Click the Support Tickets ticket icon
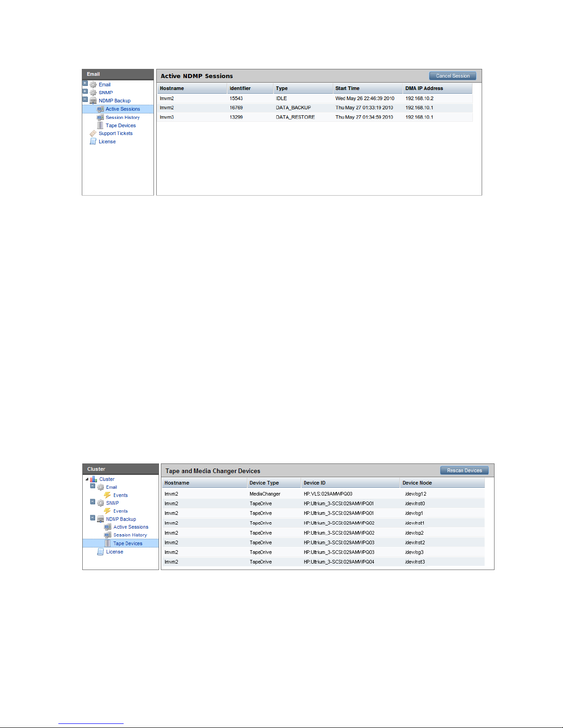Viewport: 563px width, 728px height. coord(93,134)
